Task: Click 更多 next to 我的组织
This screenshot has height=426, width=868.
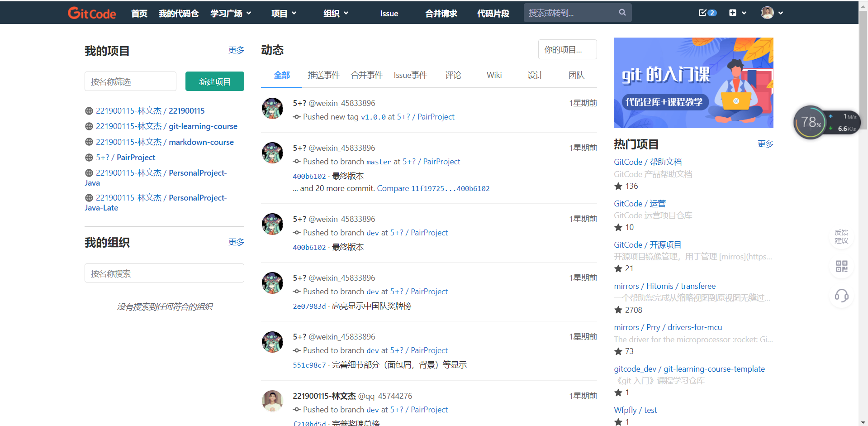Action: pyautogui.click(x=236, y=242)
